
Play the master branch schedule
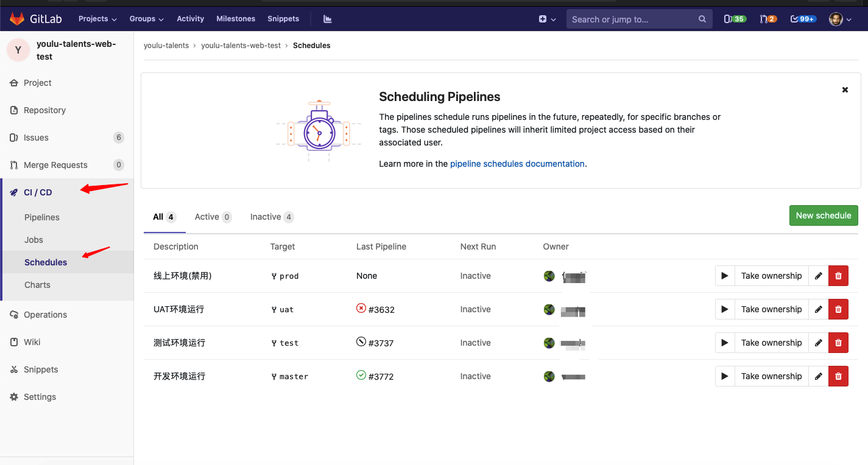[725, 376]
